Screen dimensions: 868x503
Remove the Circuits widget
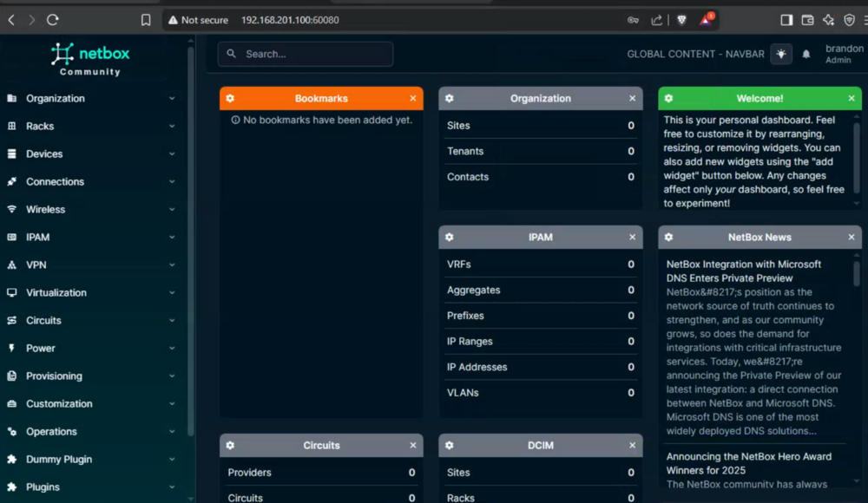coord(413,446)
